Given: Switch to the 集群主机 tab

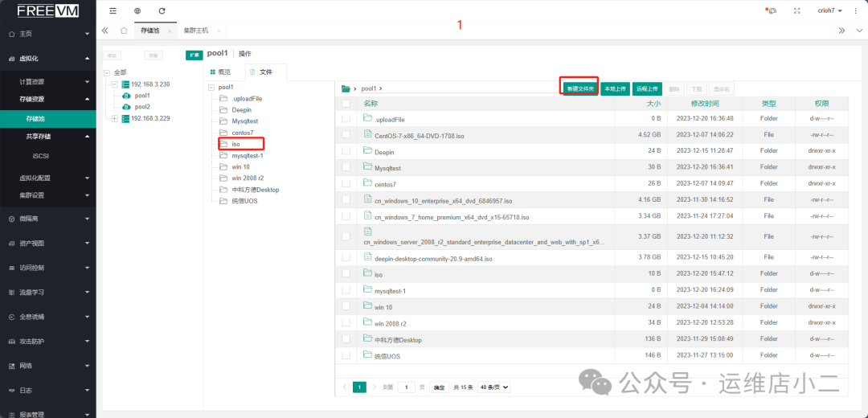Looking at the screenshot, I should [196, 31].
